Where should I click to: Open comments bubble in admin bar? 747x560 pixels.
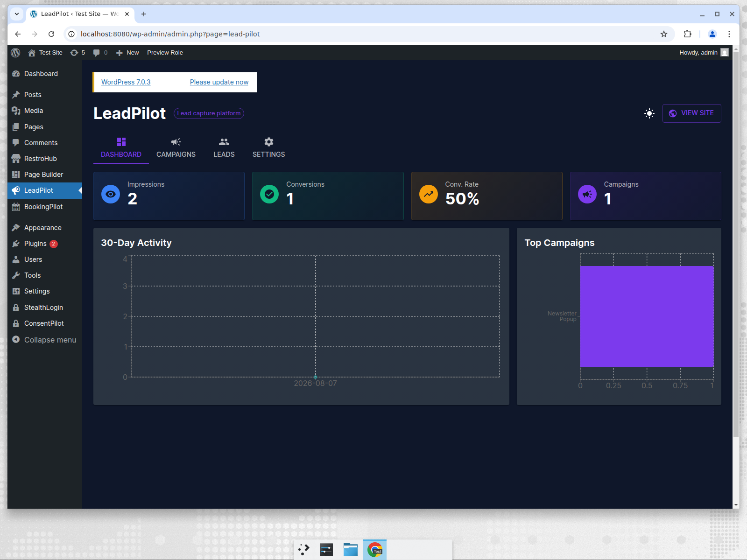coord(100,53)
